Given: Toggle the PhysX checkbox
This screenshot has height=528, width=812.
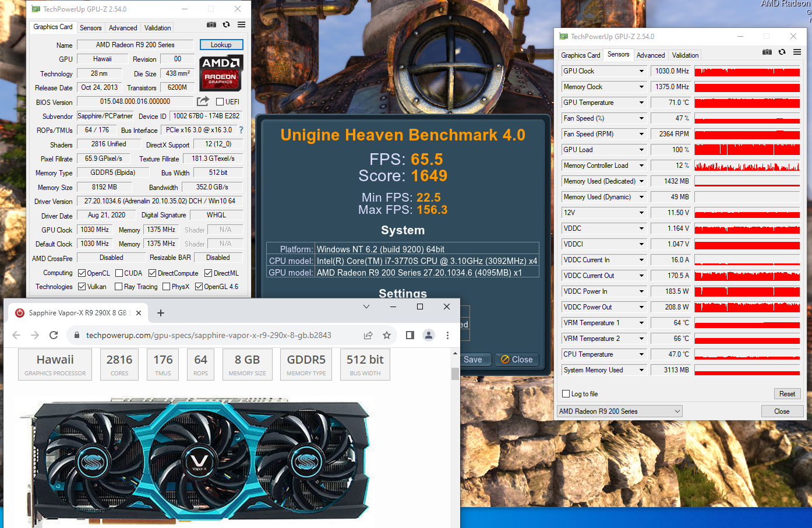Looking at the screenshot, I should (x=167, y=286).
